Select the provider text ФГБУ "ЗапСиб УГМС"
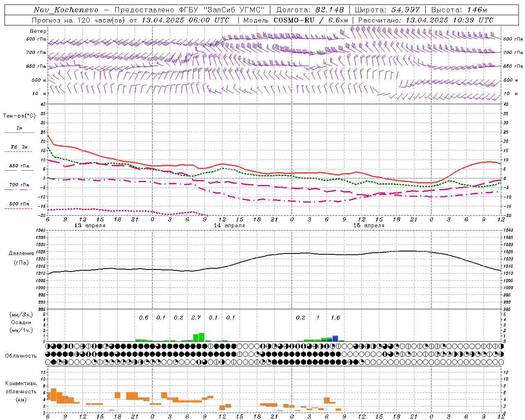Image resolution: width=525 pixels, height=420 pixels. click(x=222, y=10)
